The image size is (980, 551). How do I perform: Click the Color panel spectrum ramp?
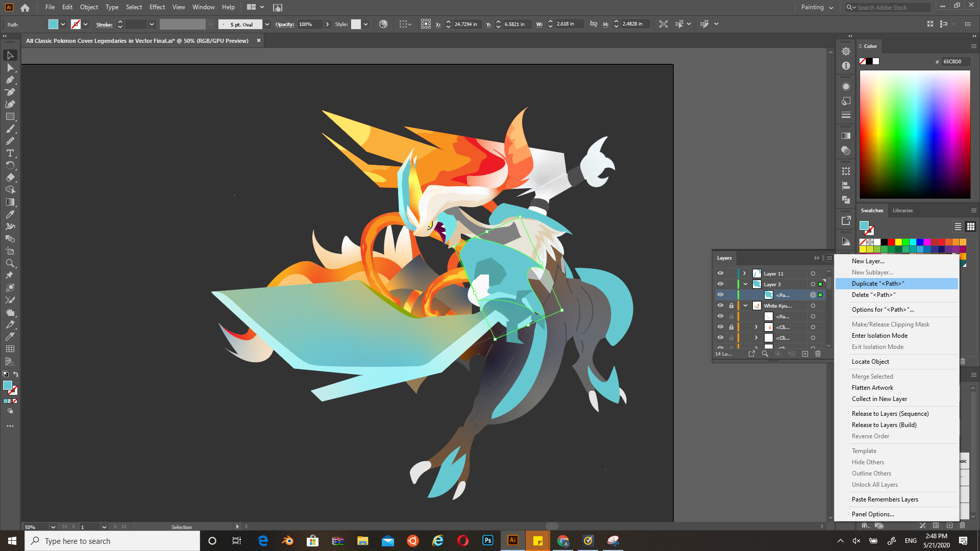(915, 134)
